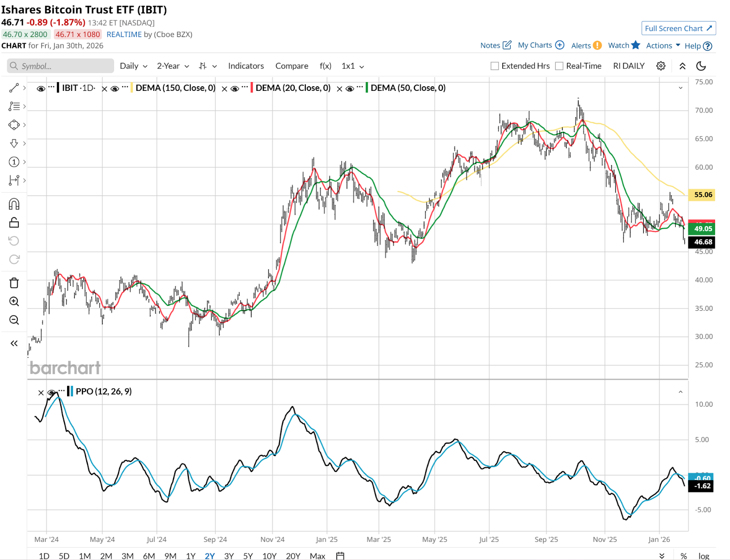The image size is (730, 560).
Task: Activate the magnet snap tool
Action: [x=14, y=204]
